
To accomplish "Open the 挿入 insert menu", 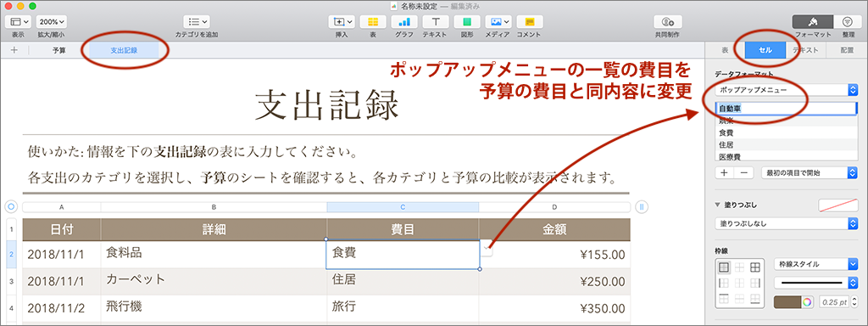I will pos(342,21).
